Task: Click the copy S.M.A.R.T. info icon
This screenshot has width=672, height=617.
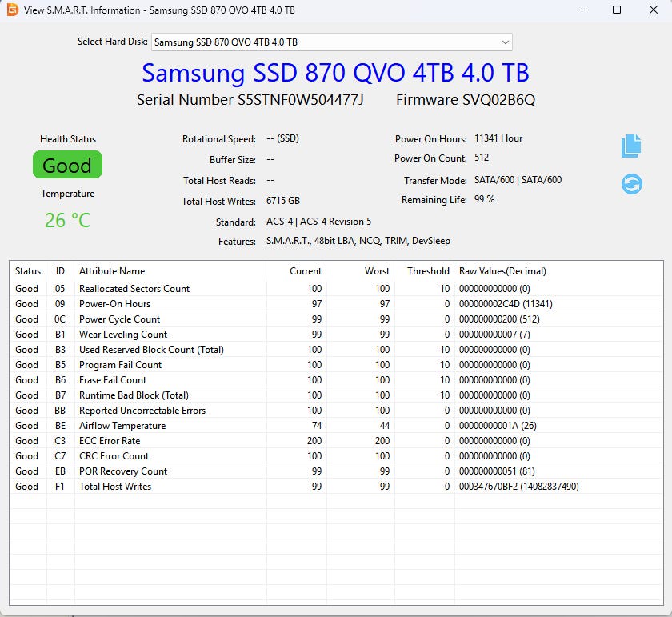Action: (631, 146)
